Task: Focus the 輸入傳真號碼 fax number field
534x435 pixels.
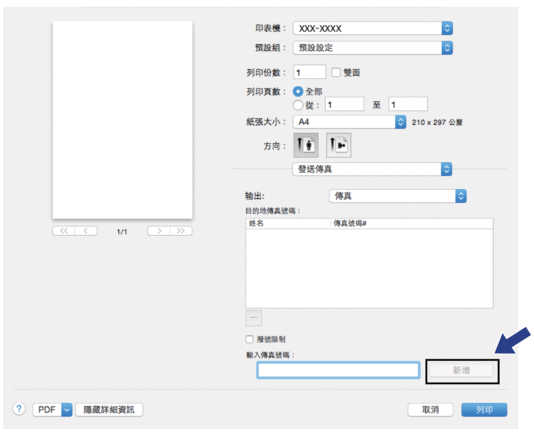Action: 338,370
